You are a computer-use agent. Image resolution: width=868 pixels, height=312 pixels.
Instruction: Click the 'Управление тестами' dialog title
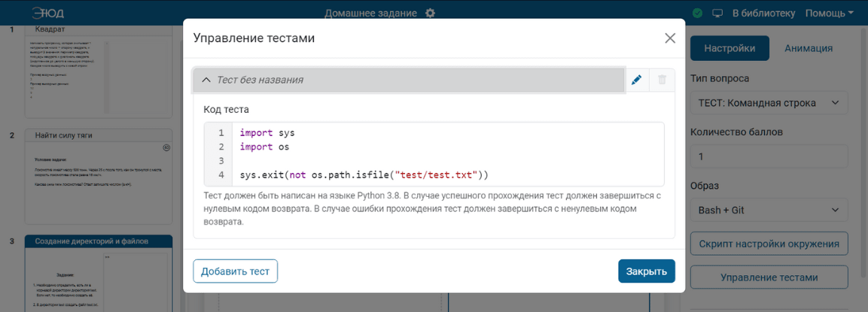click(x=254, y=38)
